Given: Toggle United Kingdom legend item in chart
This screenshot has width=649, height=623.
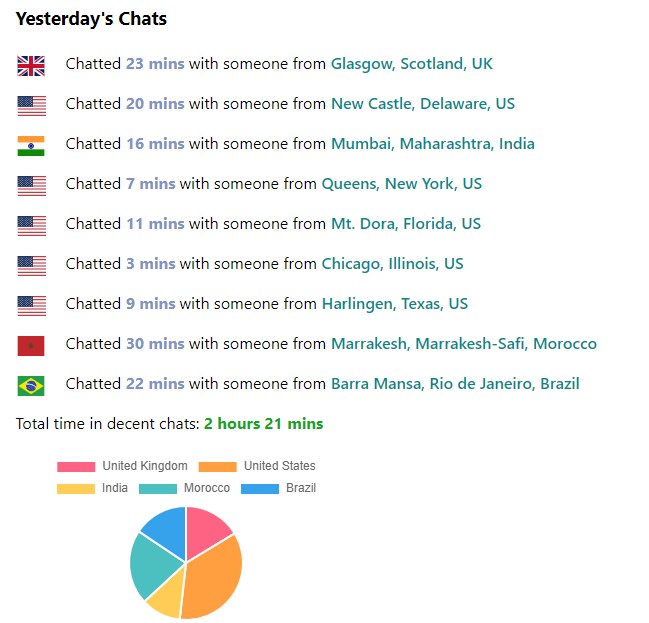Looking at the screenshot, I should (123, 466).
